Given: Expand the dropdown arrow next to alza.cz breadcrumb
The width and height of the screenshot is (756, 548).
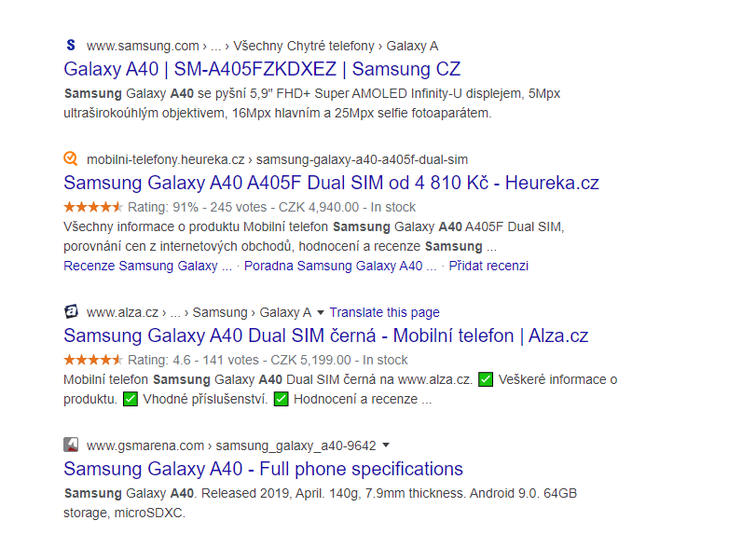Looking at the screenshot, I should (x=321, y=313).
